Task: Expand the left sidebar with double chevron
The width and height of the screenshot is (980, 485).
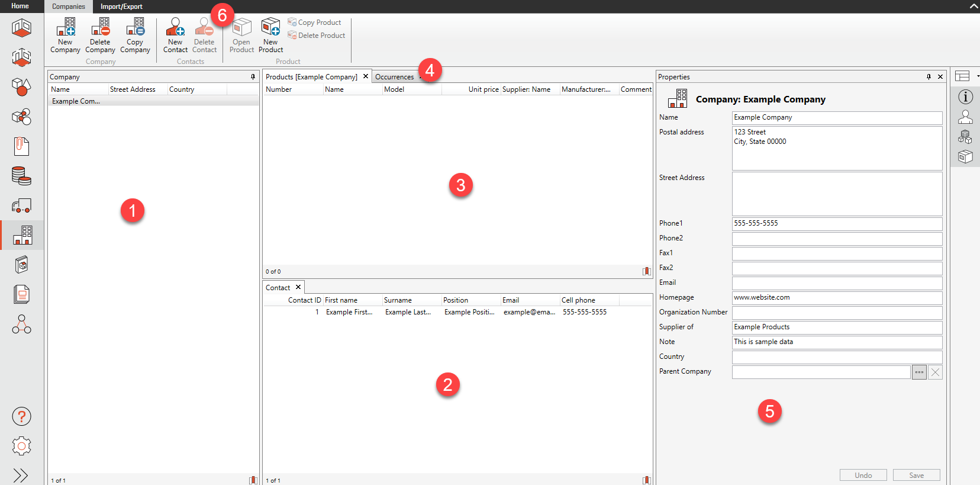Action: pos(21,476)
